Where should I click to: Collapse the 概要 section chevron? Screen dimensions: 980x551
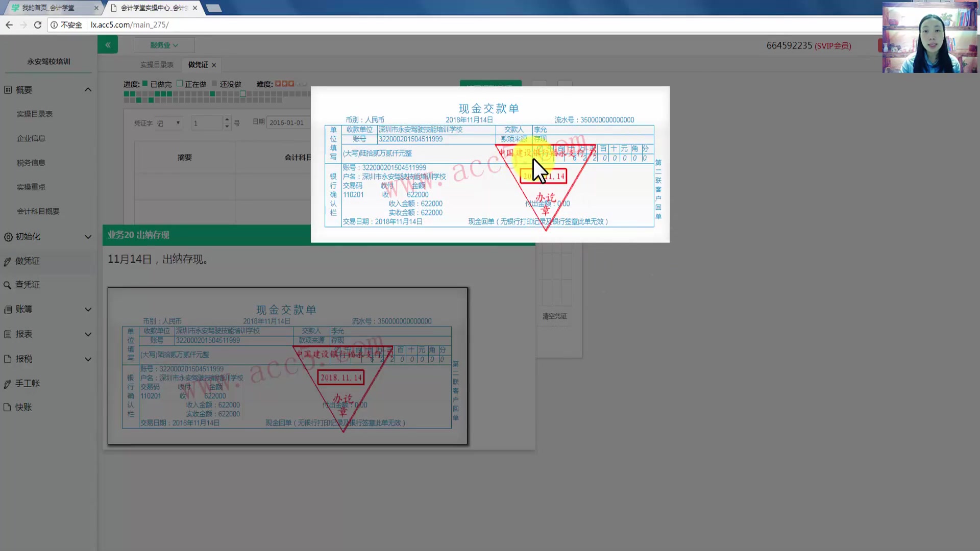tap(88, 90)
